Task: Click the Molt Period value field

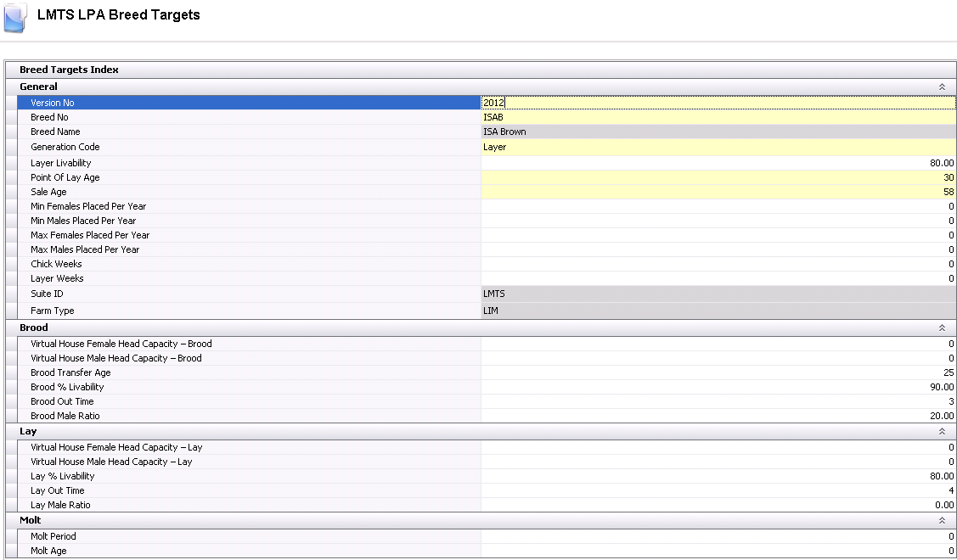Action: coord(718,536)
